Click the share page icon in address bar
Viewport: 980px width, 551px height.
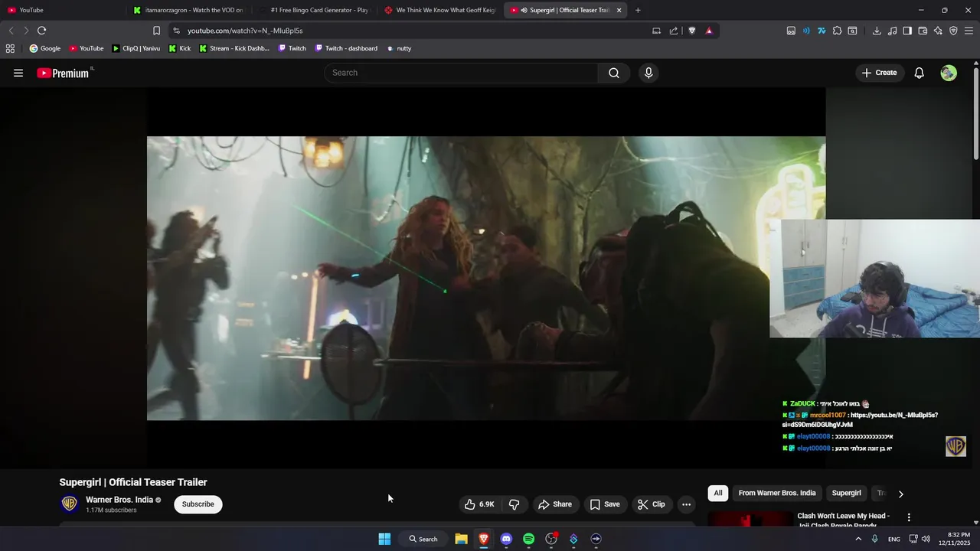[x=674, y=31]
